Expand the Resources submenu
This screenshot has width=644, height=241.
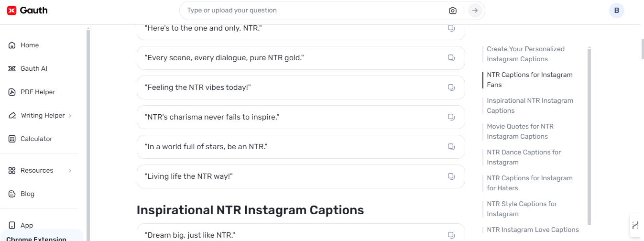coord(70,171)
